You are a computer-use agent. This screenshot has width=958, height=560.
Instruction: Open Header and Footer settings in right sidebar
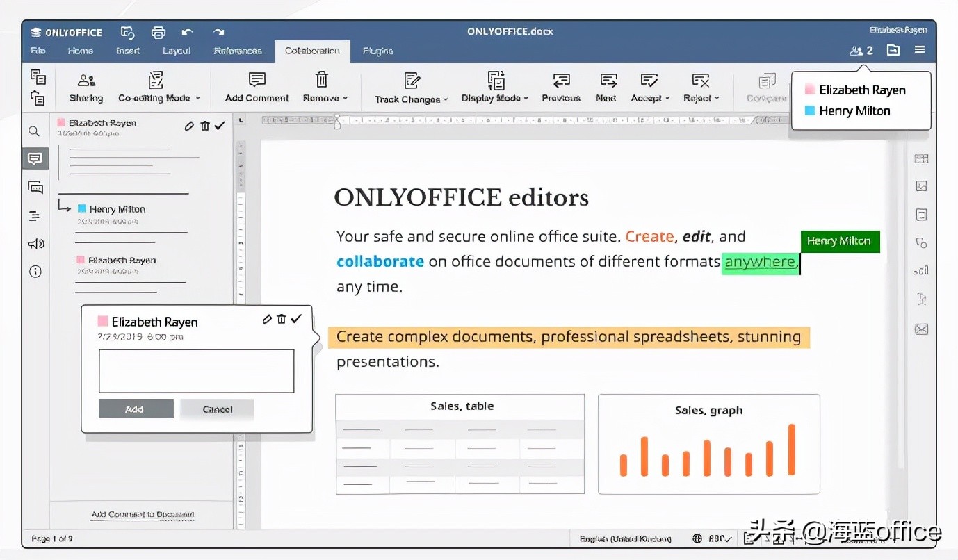(922, 214)
